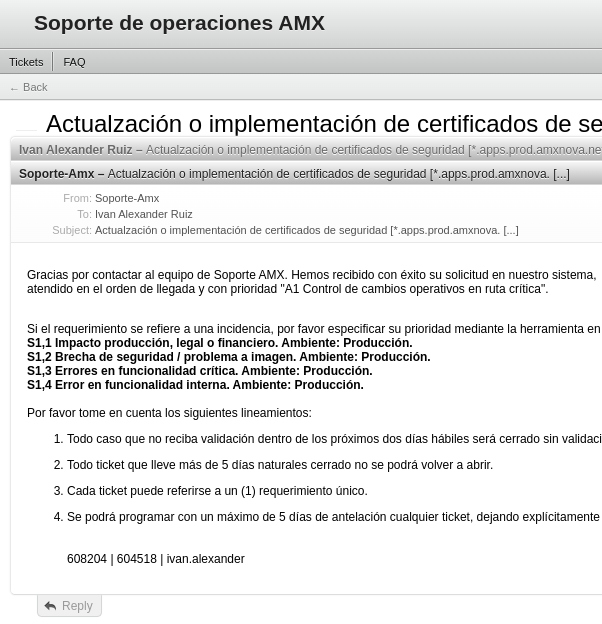Go back using the Back link
The height and width of the screenshot is (624, 602).
[x=29, y=87]
